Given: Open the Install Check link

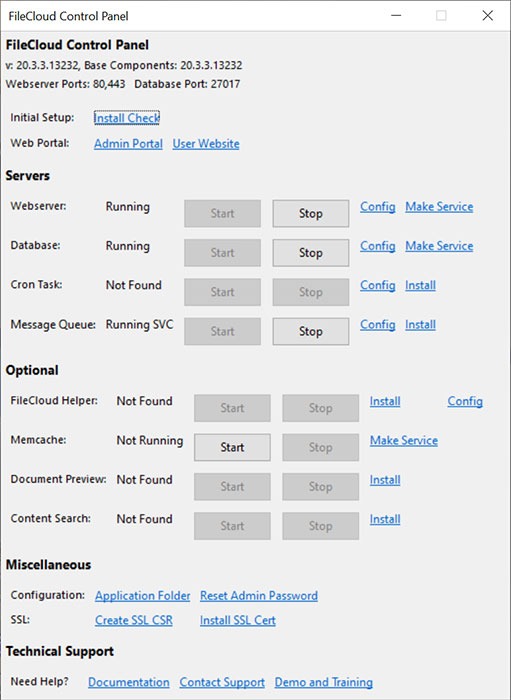Looking at the screenshot, I should [x=127, y=118].
